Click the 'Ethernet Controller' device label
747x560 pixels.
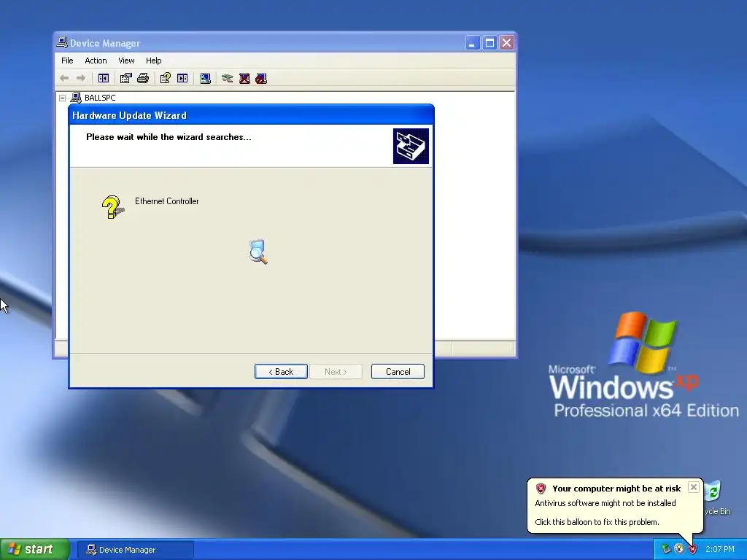167,201
